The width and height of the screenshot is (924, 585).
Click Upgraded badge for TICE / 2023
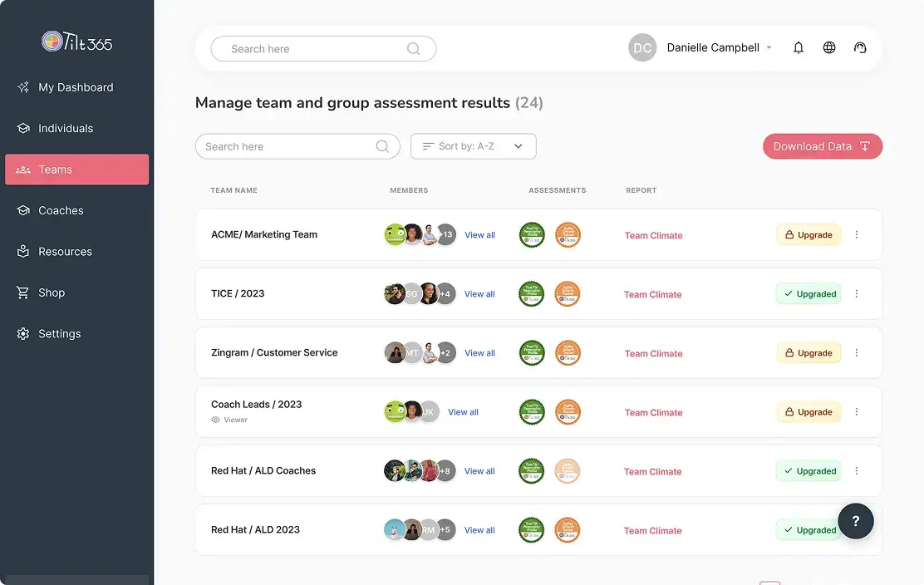pyautogui.click(x=808, y=294)
